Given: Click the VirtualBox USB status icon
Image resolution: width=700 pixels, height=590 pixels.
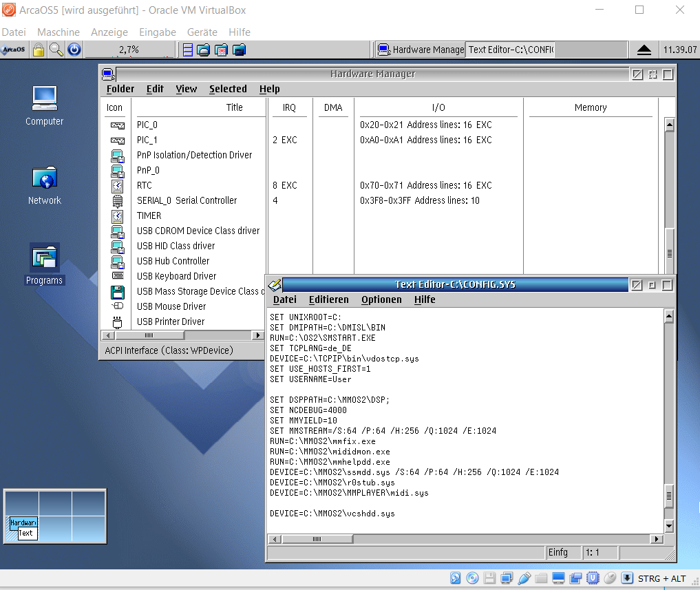Looking at the screenshot, I should coord(524,578).
